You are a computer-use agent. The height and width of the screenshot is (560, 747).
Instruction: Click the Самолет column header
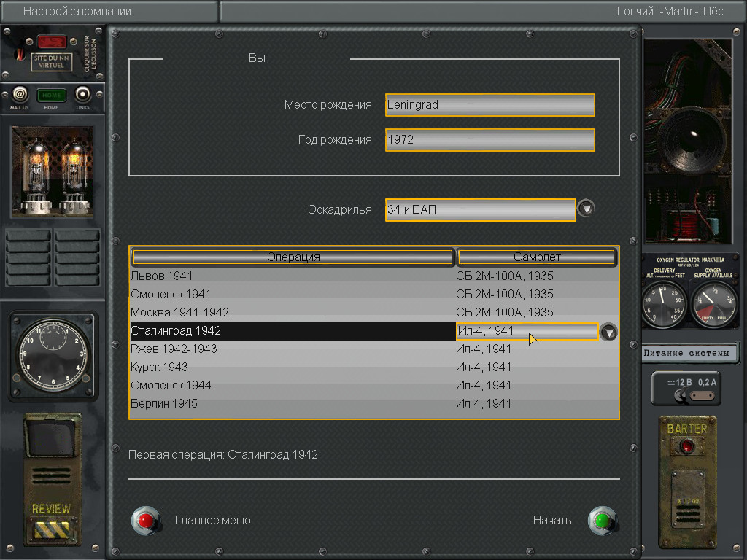[537, 257]
